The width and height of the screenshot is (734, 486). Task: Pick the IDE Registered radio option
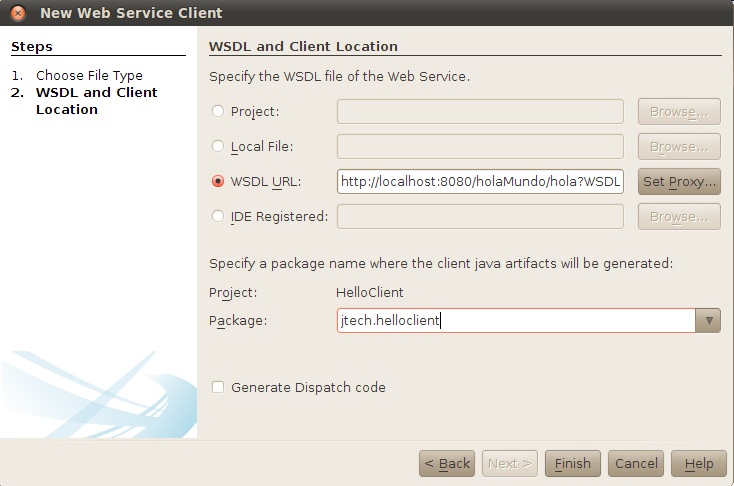coord(218,217)
